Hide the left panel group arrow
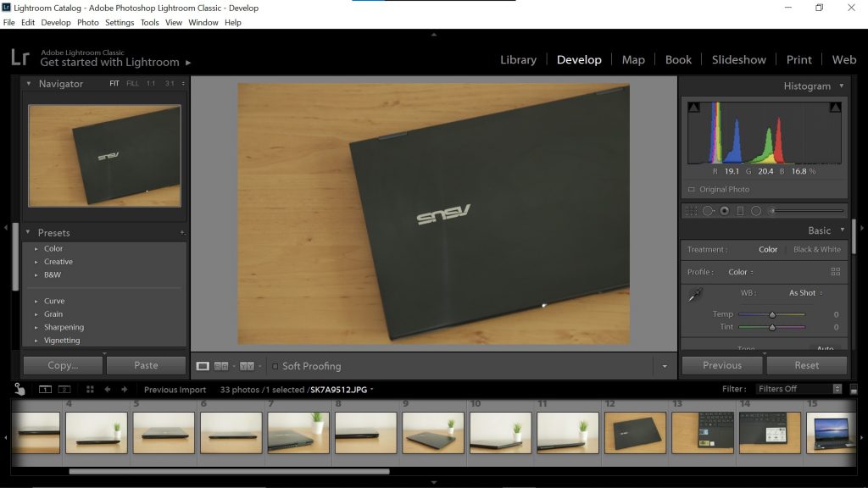 tap(6, 227)
